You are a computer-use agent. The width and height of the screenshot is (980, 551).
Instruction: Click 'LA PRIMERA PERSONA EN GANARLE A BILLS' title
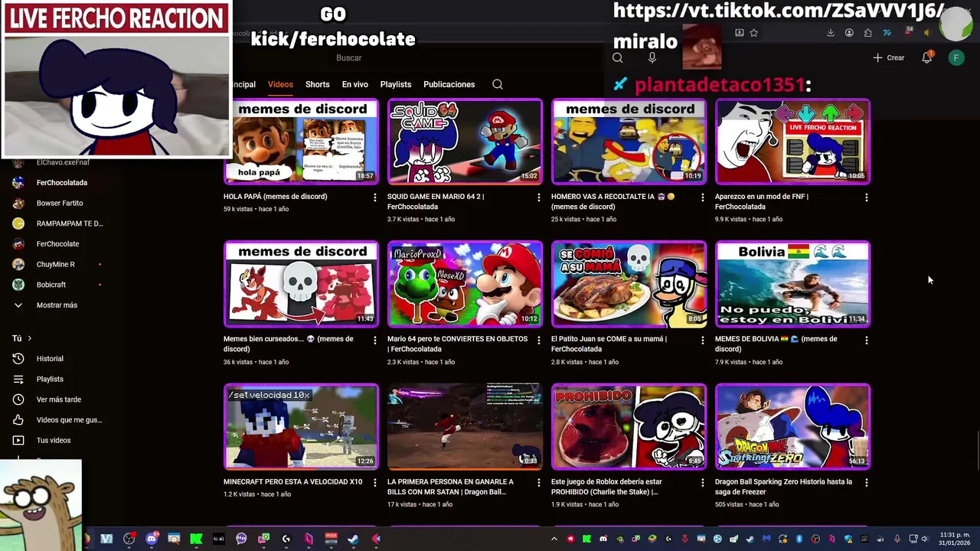tap(450, 487)
